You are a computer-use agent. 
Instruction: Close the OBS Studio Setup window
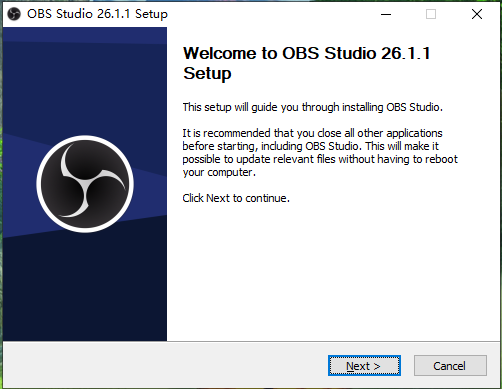477,14
